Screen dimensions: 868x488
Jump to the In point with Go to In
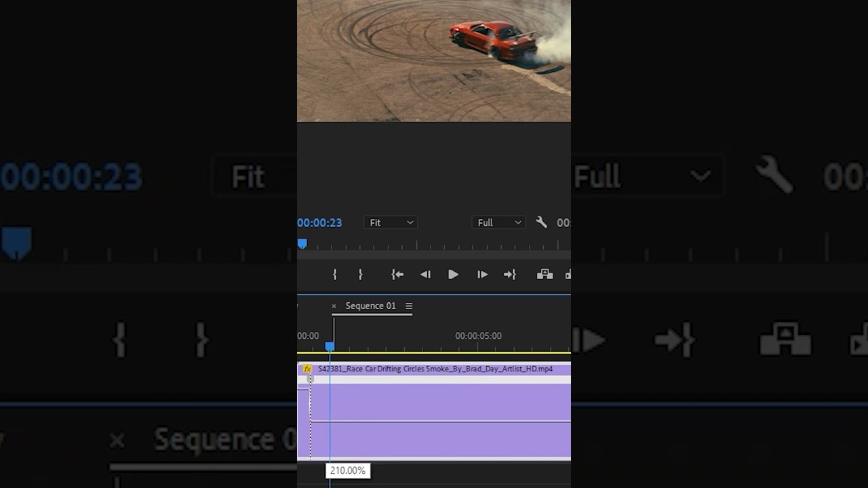point(397,274)
